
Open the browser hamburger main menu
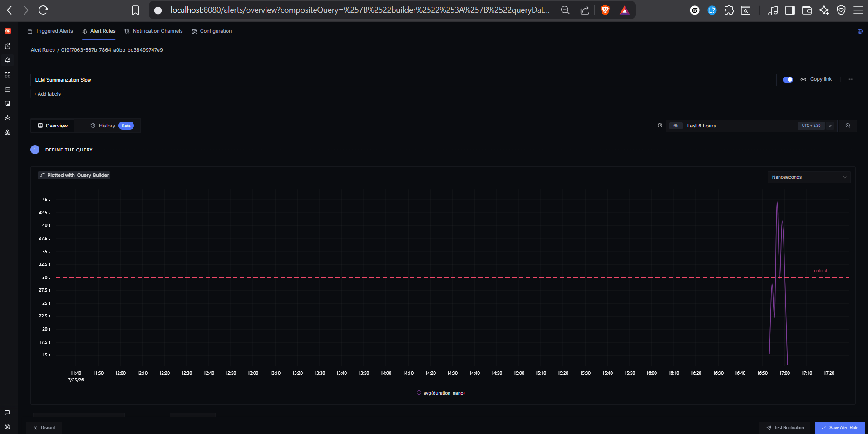(x=858, y=10)
